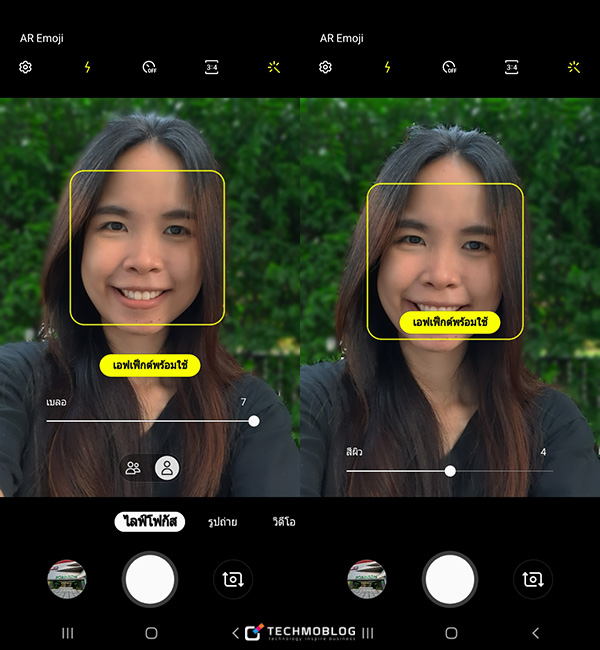Flip camera using left switch-camera icon
Screen dimensions: 600x650
coord(232,579)
